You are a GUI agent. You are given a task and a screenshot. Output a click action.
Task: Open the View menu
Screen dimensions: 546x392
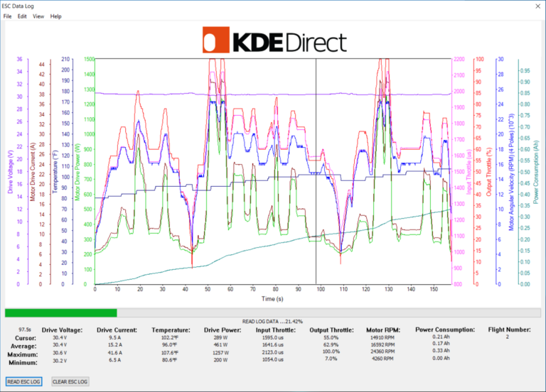[x=38, y=16]
